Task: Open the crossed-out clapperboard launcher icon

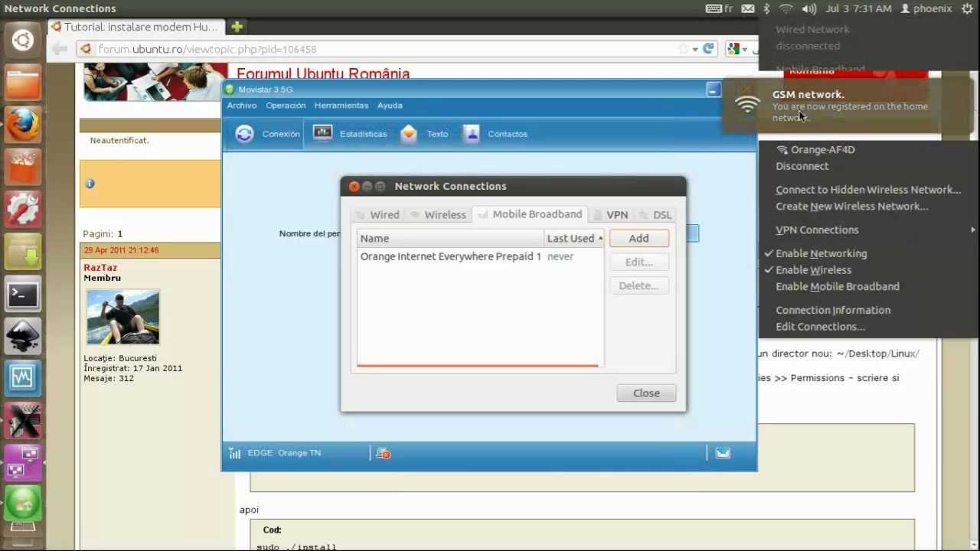Action: point(23,419)
